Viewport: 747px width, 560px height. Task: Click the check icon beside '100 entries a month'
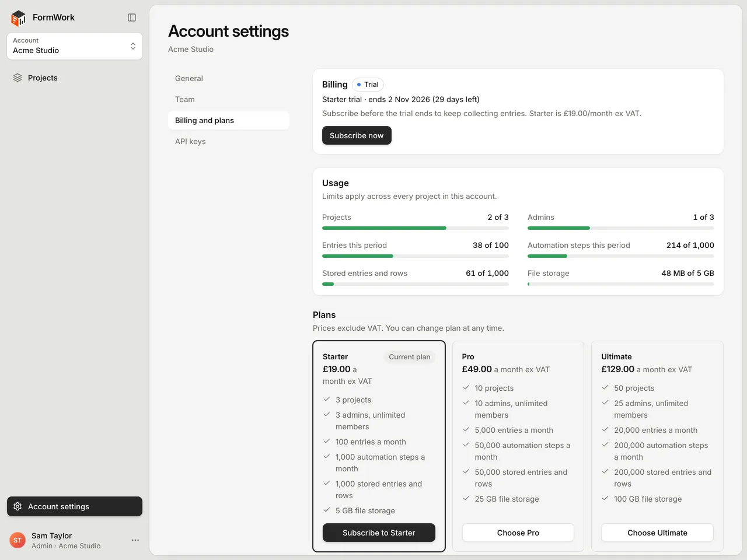(327, 441)
